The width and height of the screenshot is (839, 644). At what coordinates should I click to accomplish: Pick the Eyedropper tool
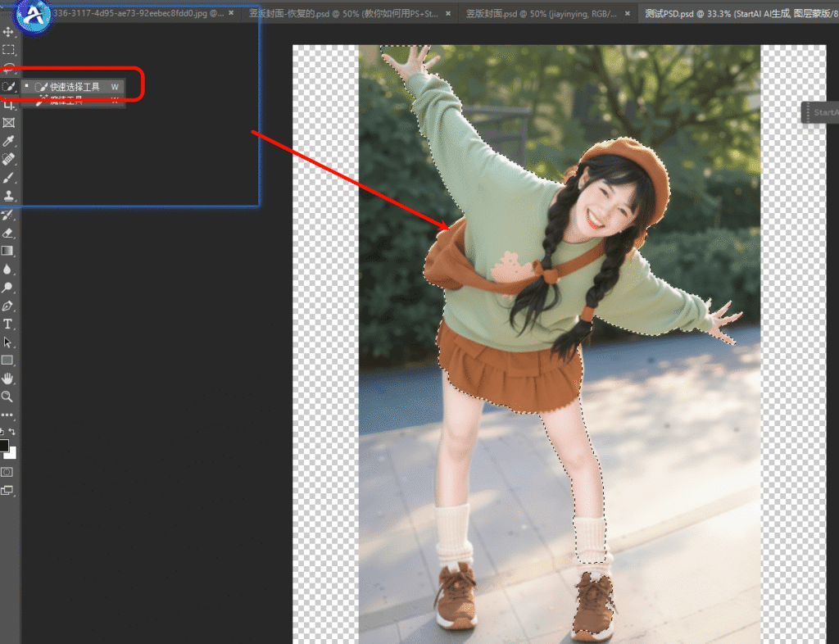(9, 141)
